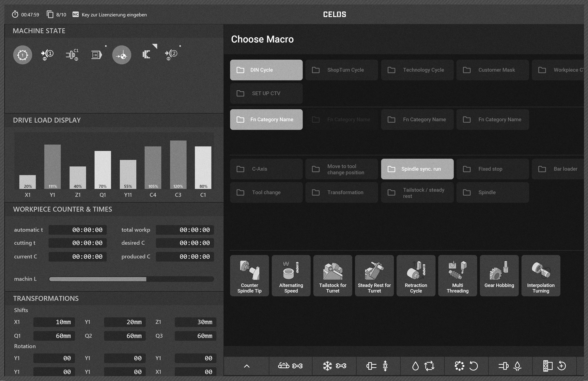Open the Interpolation Turning macro
The width and height of the screenshot is (588, 381).
click(x=541, y=276)
